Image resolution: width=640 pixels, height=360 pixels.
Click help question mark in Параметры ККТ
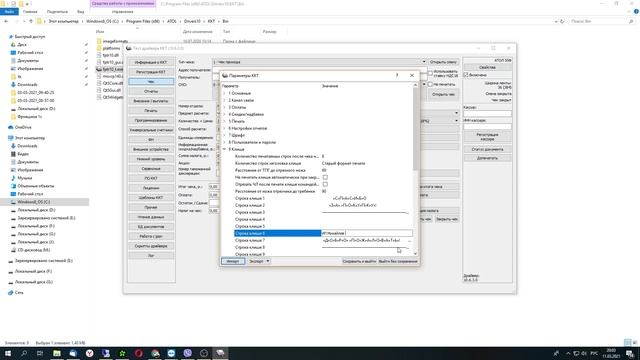pos(397,76)
